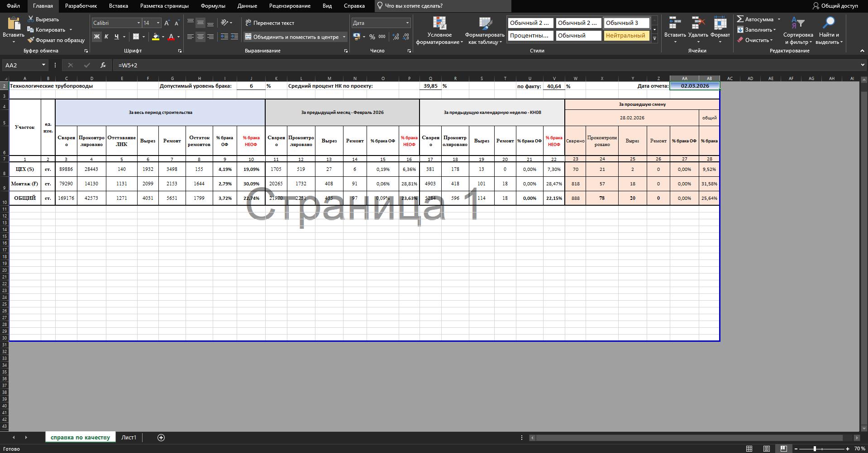This screenshot has width=868, height=453.
Task: Click the Общий доступ share button
Action: [835, 6]
